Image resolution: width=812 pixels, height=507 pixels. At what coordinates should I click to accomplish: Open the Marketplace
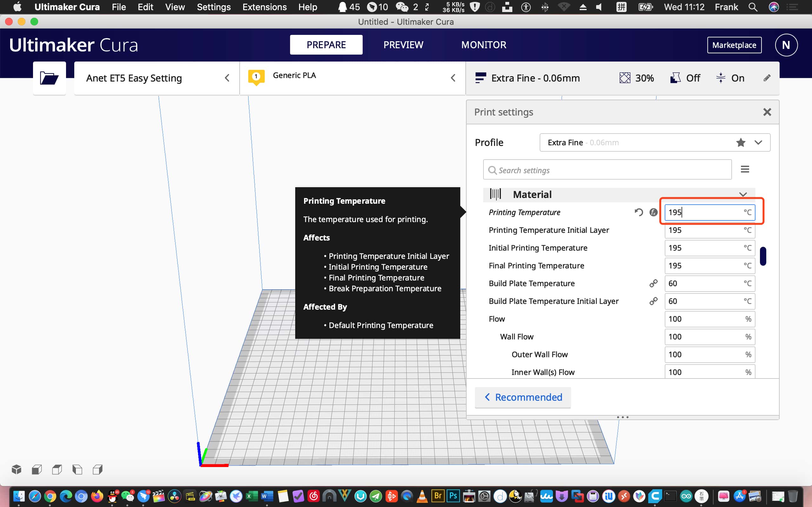click(734, 45)
